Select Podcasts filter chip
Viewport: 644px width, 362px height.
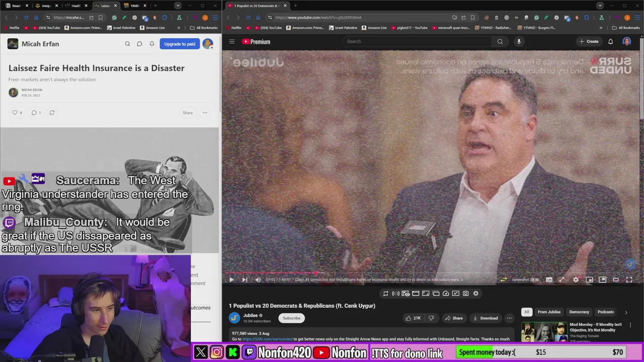606,312
